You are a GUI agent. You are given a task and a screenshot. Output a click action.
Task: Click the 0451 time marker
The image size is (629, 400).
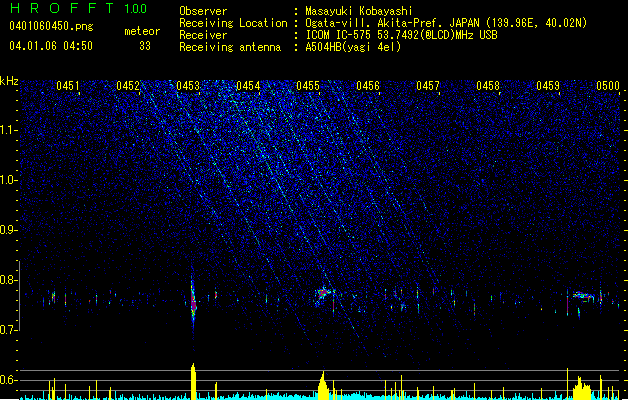(68, 85)
